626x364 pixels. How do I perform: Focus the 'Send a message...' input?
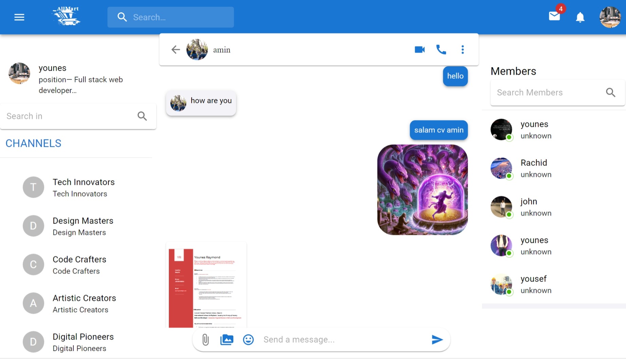(343, 340)
